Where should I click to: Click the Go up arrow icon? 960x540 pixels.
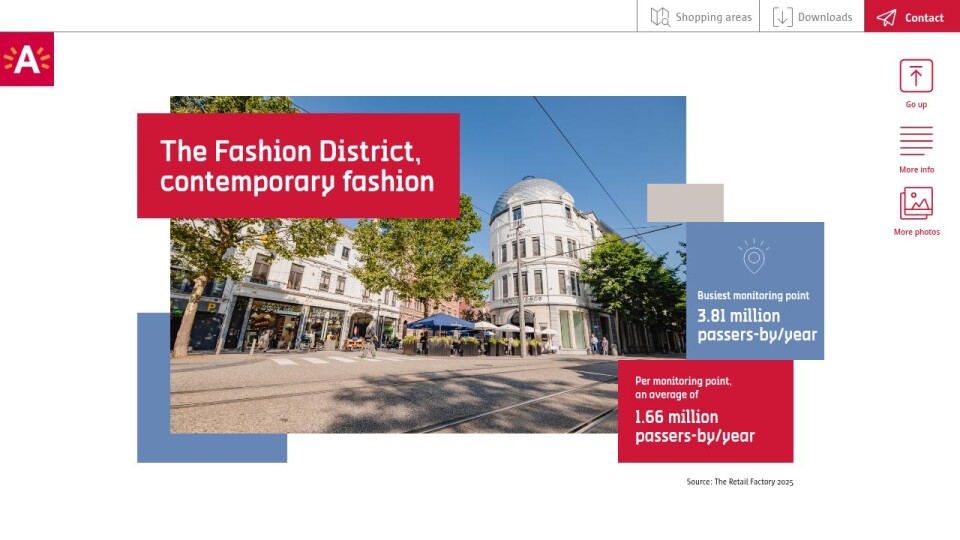(x=916, y=76)
